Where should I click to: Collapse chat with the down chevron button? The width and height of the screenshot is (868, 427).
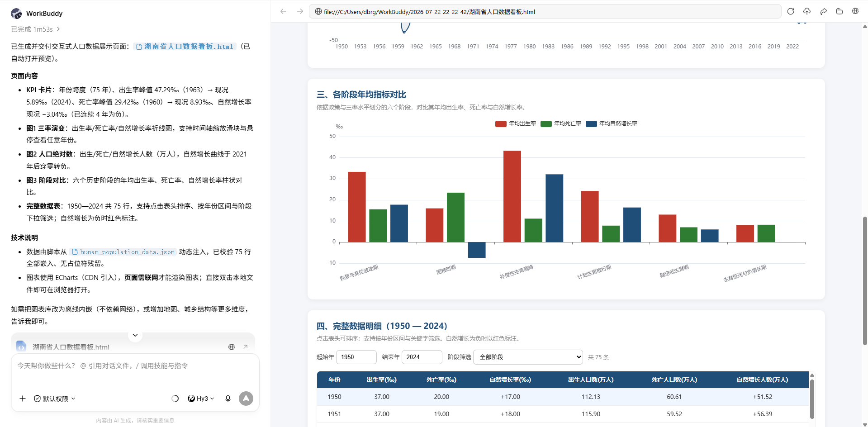pos(135,335)
